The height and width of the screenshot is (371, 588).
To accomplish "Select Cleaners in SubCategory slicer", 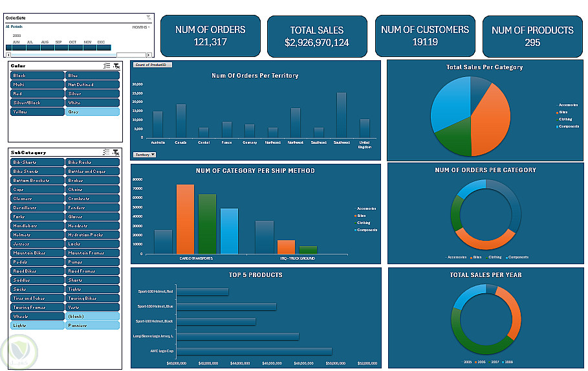I will 37,198.
